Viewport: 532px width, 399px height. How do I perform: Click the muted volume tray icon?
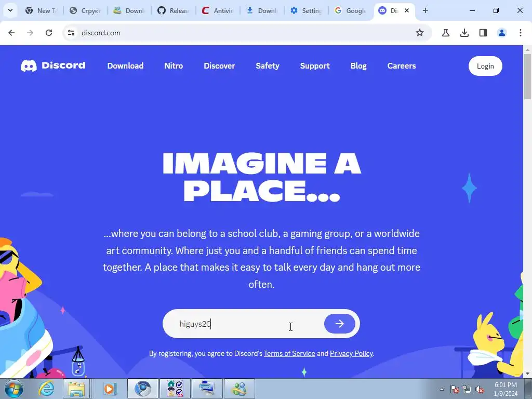[480, 389]
